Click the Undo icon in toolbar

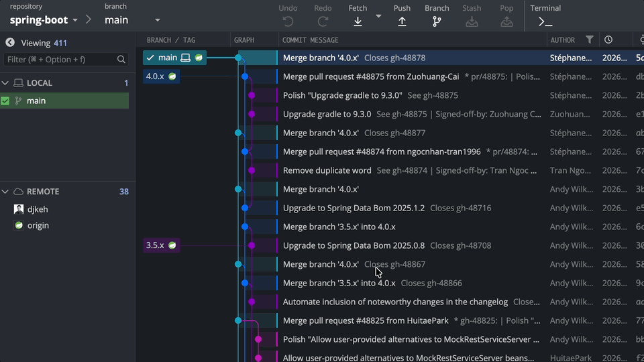(288, 21)
